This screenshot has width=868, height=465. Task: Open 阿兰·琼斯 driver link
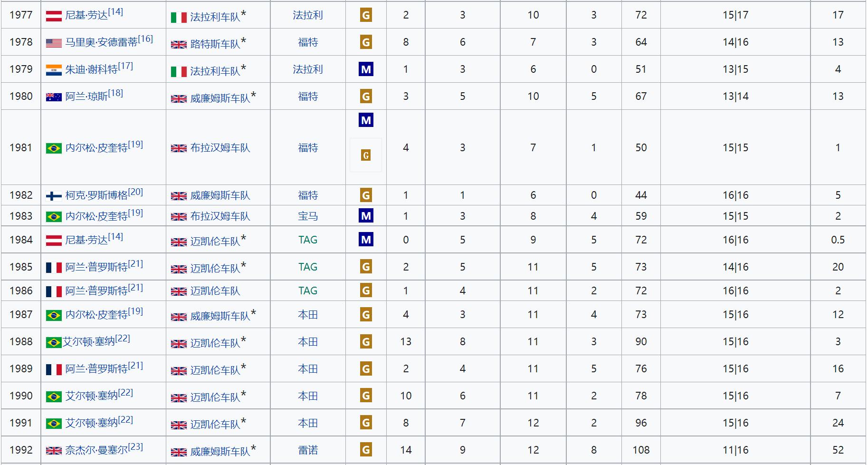coord(86,97)
